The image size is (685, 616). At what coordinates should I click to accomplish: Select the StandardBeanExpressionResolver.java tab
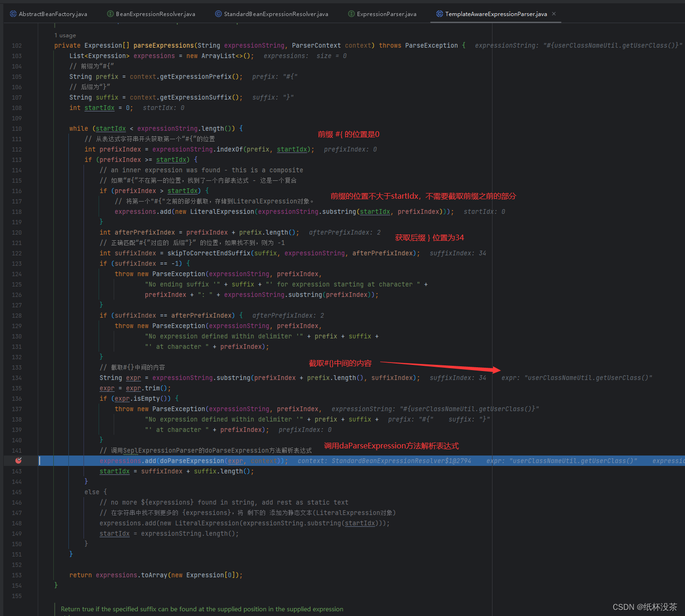tap(272, 14)
